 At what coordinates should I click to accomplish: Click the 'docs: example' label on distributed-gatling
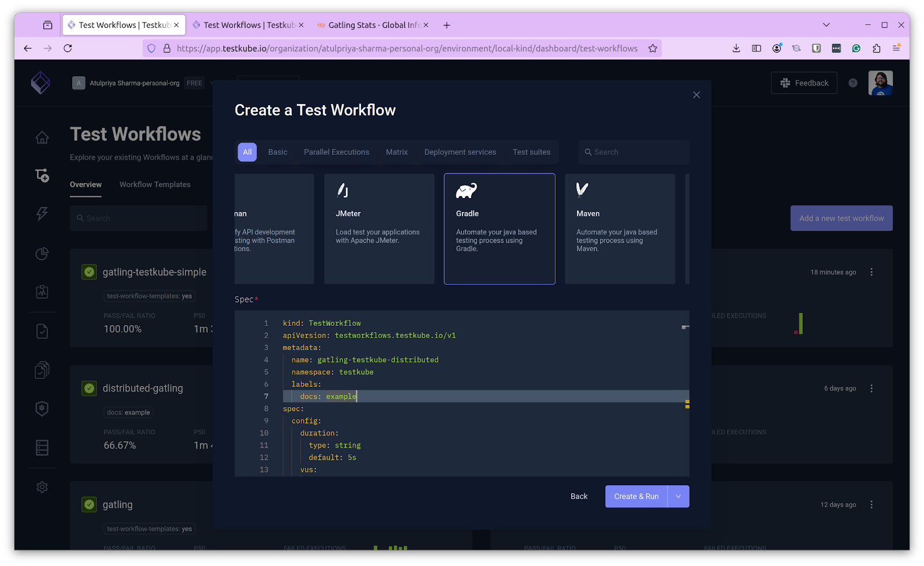(128, 412)
